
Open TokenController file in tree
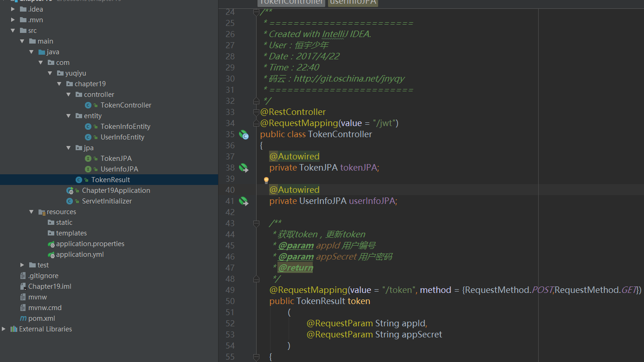click(x=126, y=105)
